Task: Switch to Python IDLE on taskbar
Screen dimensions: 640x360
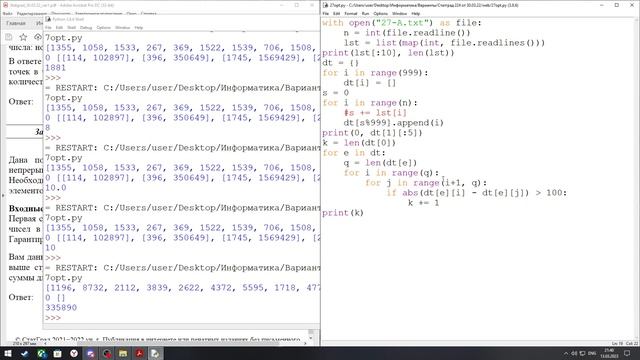Action: 155,353
